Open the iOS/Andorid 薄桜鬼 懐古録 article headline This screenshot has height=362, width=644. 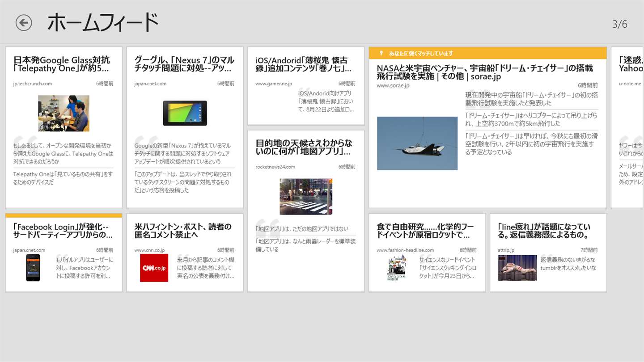click(303, 64)
